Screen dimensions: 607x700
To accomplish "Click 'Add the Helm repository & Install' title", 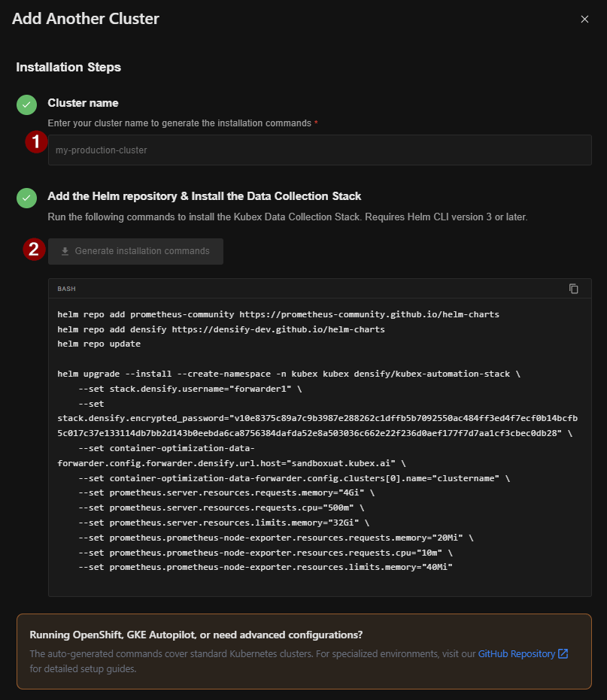I will click(204, 196).
